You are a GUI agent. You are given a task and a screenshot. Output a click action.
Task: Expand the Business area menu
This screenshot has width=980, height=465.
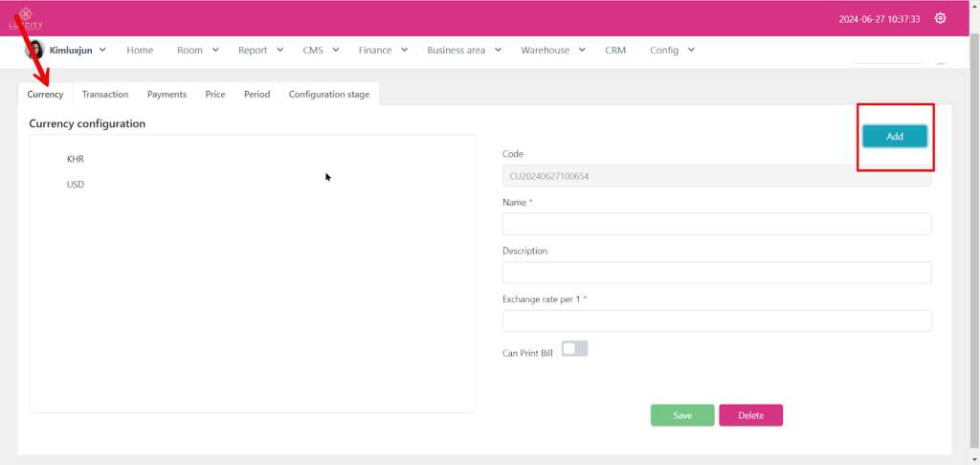[x=464, y=50]
